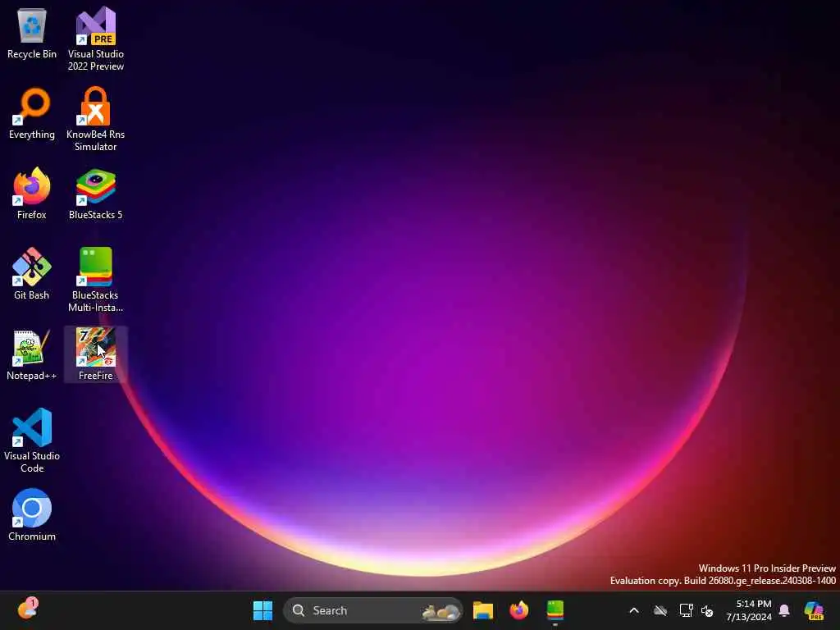Launch Copilot Preview from the taskbar

pos(814,610)
